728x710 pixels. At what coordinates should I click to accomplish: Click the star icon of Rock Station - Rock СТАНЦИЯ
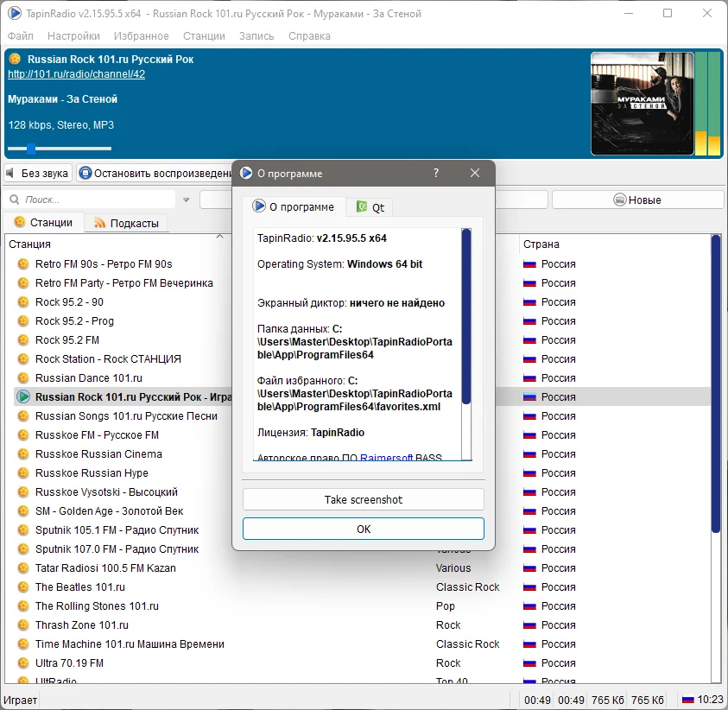[22, 359]
